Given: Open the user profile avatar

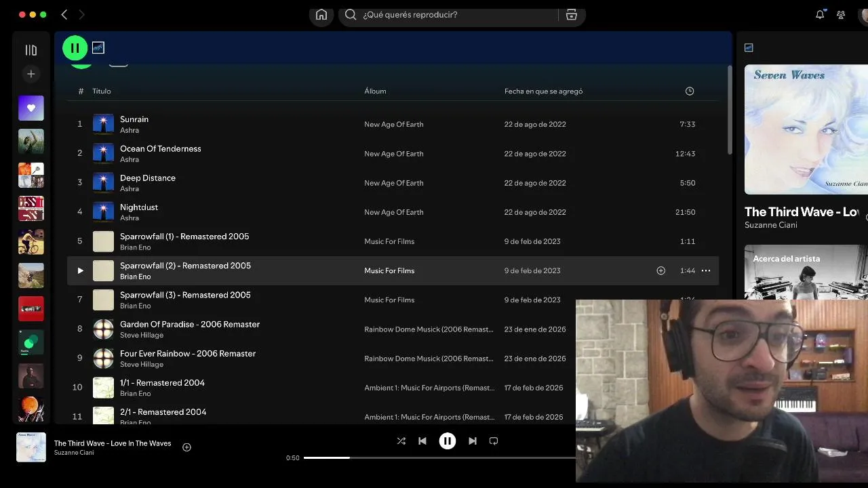Looking at the screenshot, I should point(863,15).
